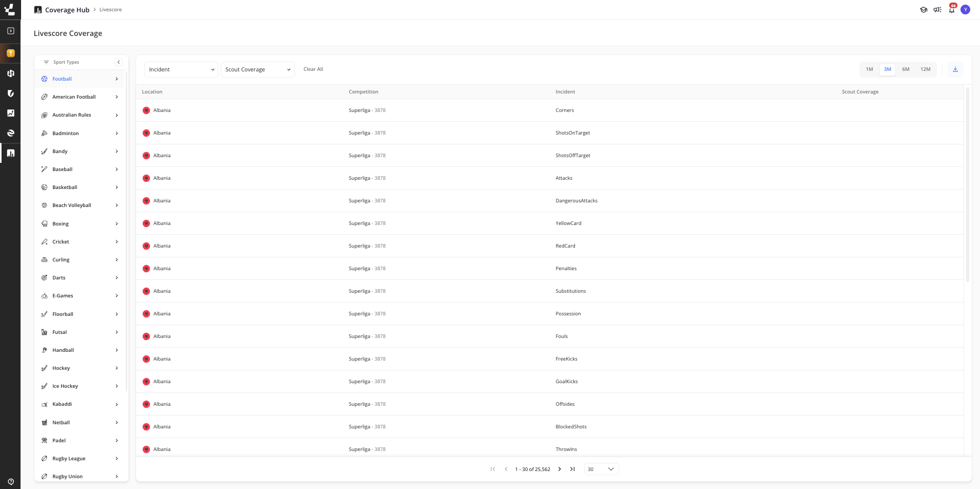Go to the next page arrow
The image size is (980, 489).
(x=560, y=469)
